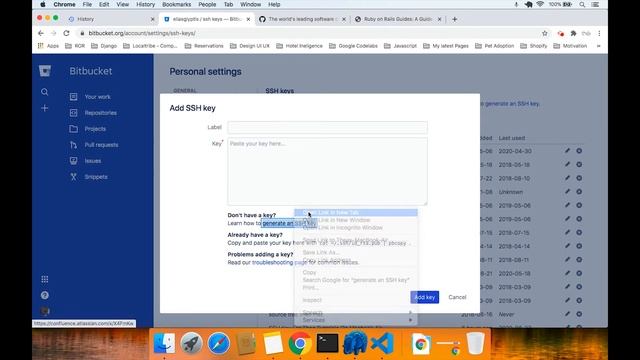
Task: Delete the key last used 2020-05-18
Action: tap(579, 273)
